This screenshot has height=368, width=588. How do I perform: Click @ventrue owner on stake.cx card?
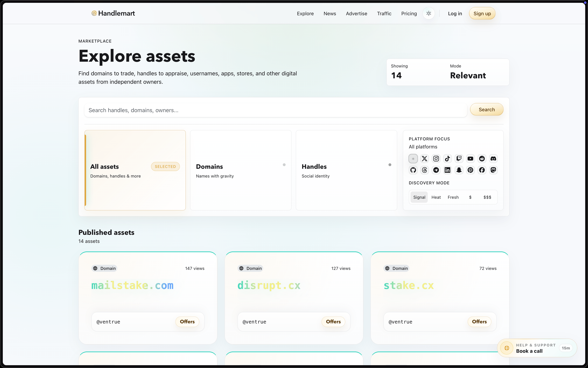coord(400,322)
